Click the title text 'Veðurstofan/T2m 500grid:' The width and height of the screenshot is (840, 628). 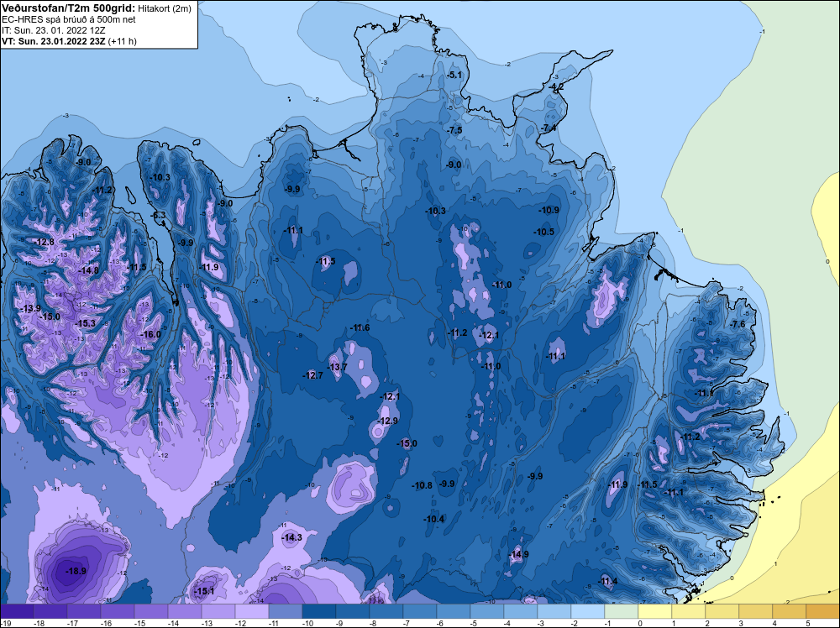coord(69,8)
